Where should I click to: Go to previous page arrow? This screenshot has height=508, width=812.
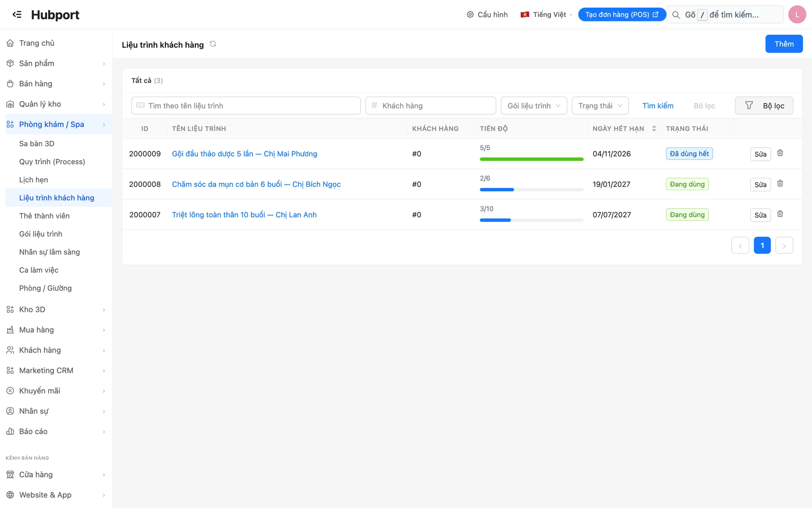pos(740,246)
